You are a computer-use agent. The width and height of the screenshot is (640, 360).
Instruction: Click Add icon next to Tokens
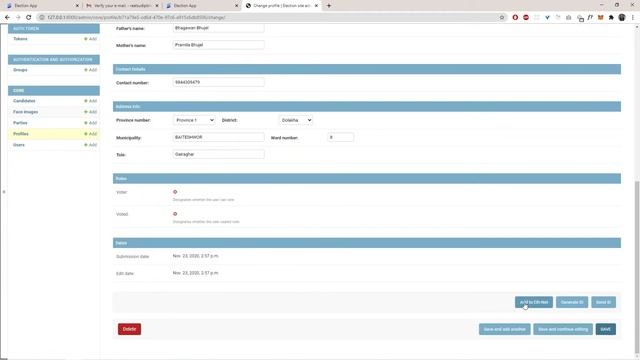[x=91, y=39]
